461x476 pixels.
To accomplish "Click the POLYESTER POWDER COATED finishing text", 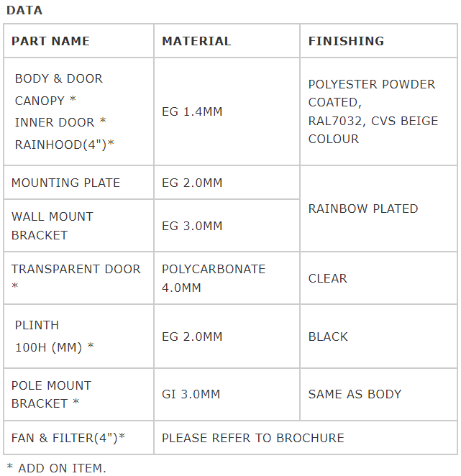I will 372,93.
